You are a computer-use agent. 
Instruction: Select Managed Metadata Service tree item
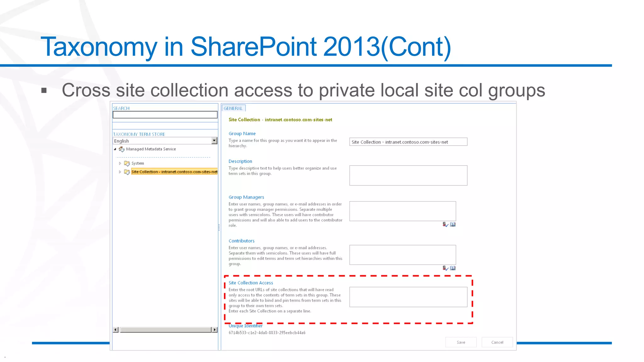click(x=151, y=149)
